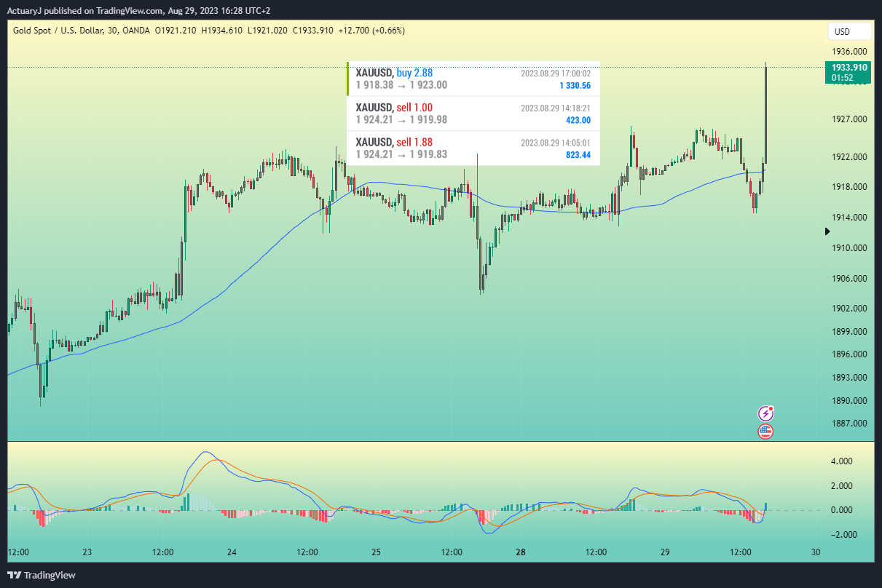Click profit value 1 330.56
This screenshot has height=588, width=882.
(575, 86)
